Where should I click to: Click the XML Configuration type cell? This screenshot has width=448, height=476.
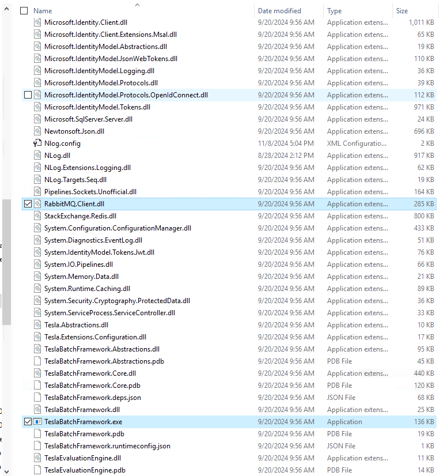[x=356, y=143]
